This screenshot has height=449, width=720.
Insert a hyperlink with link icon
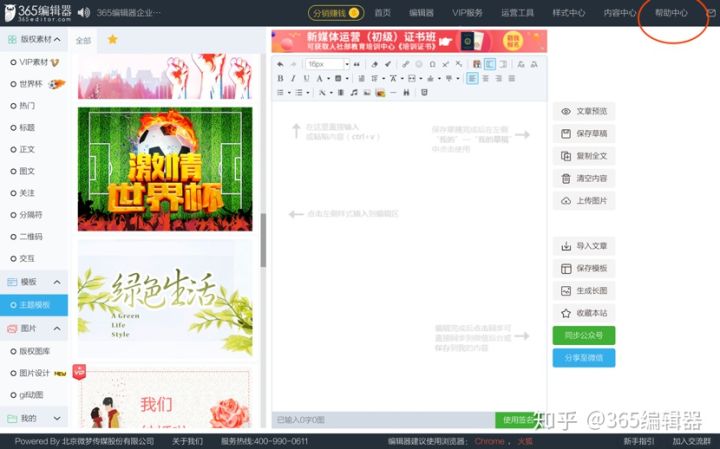[x=405, y=64]
